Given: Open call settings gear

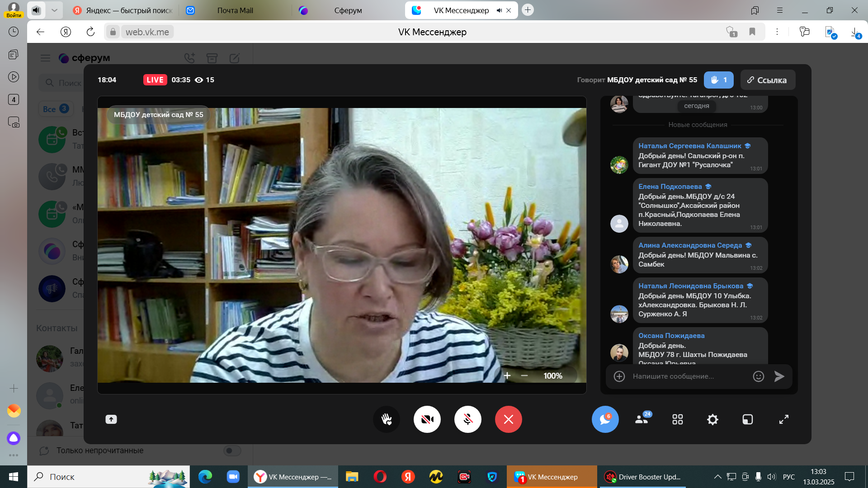Looking at the screenshot, I should [712, 419].
